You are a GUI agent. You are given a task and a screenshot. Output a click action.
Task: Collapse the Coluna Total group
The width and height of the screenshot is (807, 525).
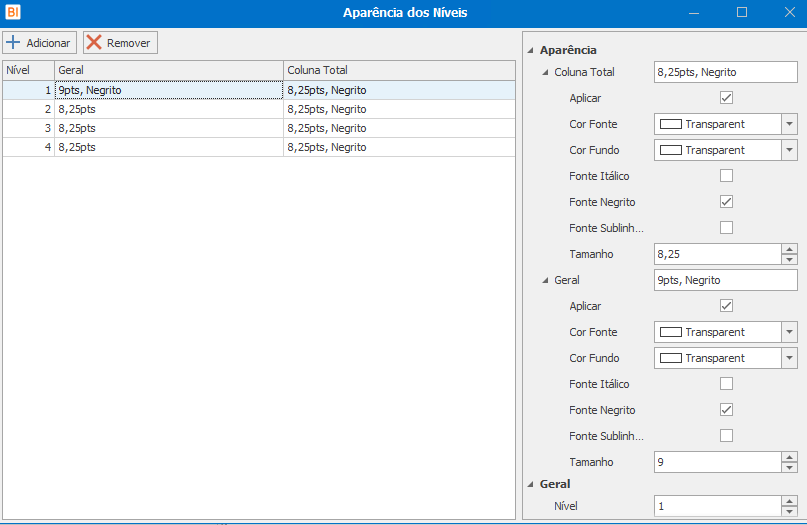click(x=545, y=72)
